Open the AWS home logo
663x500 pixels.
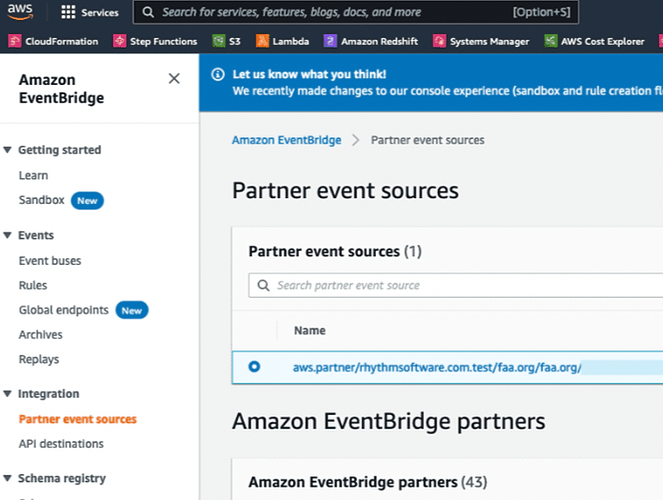coord(20,11)
